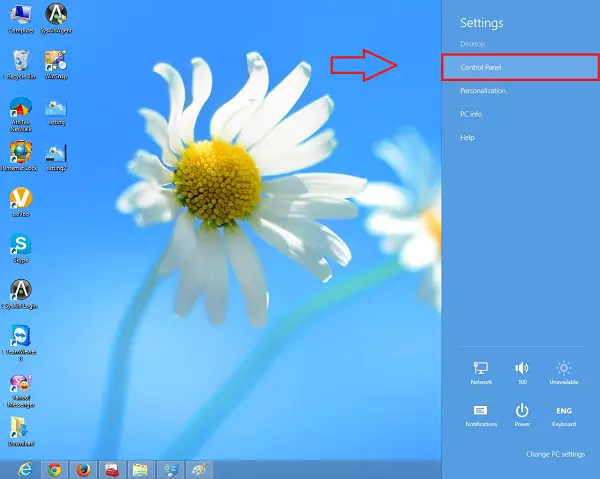Click the Power button icon
The height and width of the screenshot is (479, 600).
(522, 415)
